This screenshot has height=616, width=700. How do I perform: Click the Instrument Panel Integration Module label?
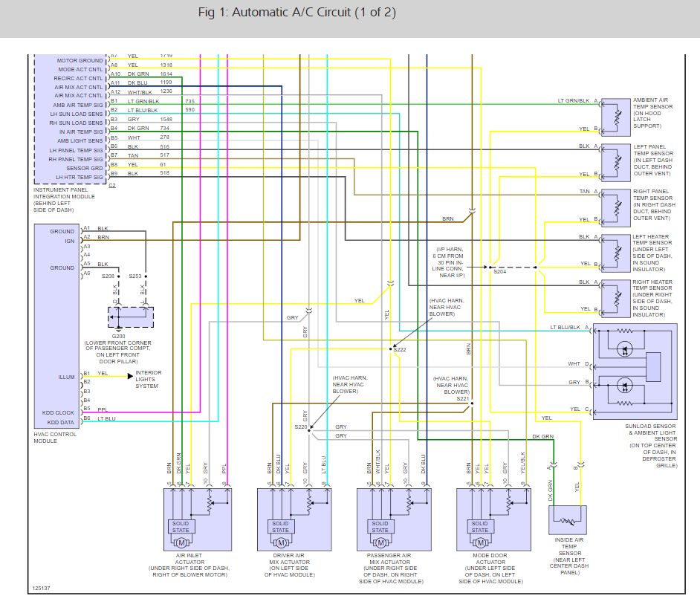64,200
